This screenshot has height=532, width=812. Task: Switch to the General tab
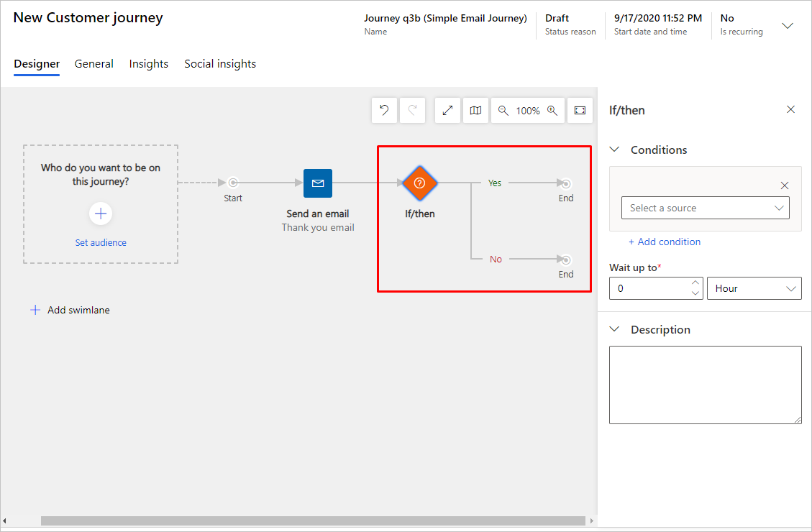(x=93, y=64)
